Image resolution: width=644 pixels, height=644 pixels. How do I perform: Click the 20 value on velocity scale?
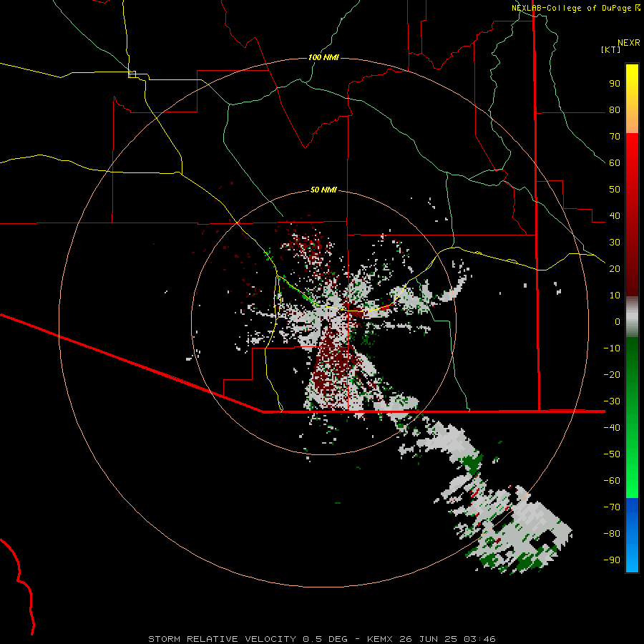point(615,269)
